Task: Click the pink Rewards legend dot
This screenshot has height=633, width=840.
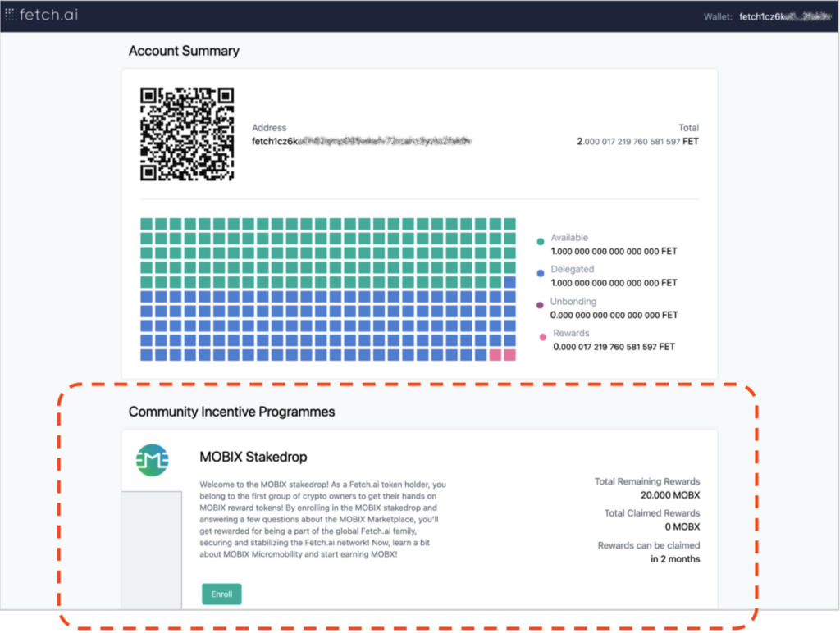Action: tap(543, 337)
